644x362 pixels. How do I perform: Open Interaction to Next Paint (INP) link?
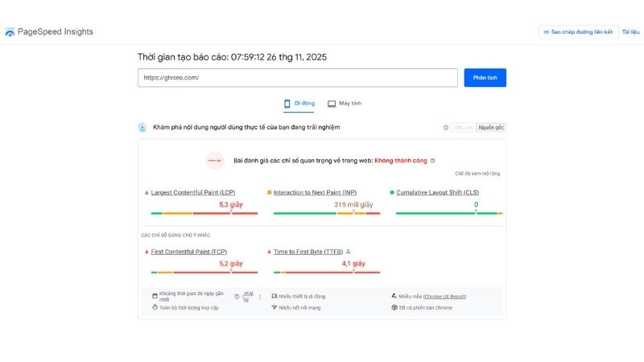(x=315, y=192)
